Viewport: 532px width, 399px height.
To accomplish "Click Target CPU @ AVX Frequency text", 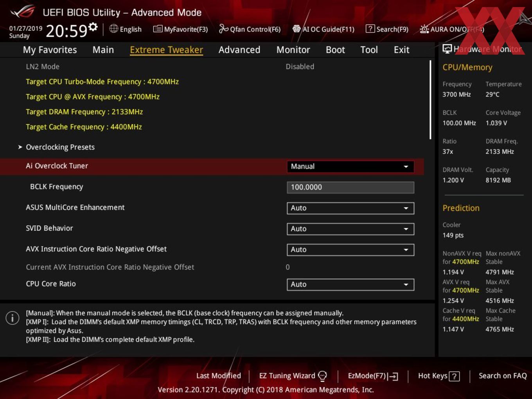I will pyautogui.click(x=93, y=97).
